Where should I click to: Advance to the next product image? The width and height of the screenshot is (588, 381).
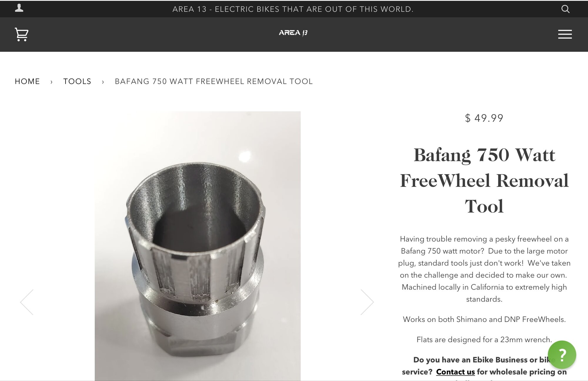[367, 302]
